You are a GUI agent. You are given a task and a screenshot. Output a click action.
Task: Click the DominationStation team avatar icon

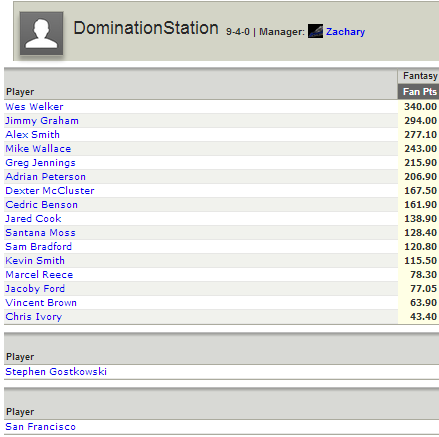point(41,33)
